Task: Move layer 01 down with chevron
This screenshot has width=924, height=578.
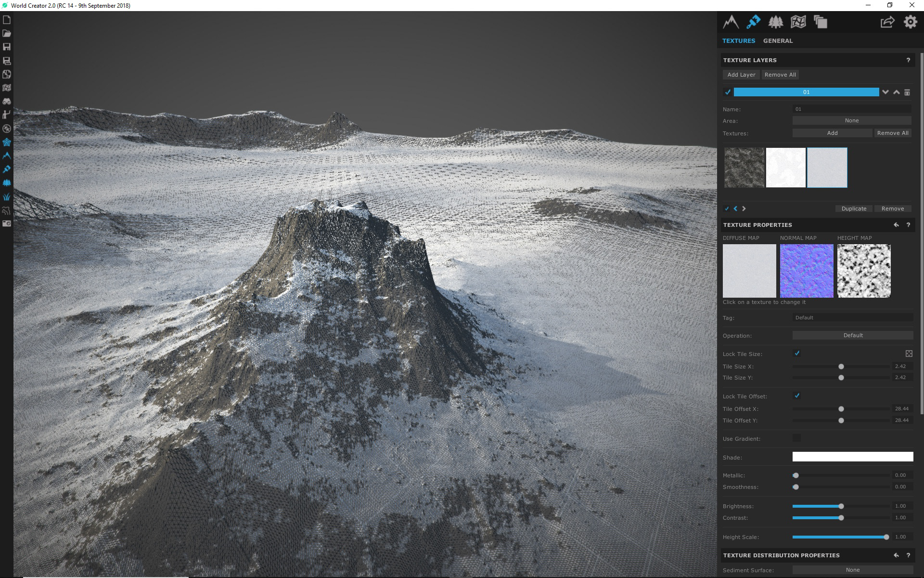Action: [885, 92]
